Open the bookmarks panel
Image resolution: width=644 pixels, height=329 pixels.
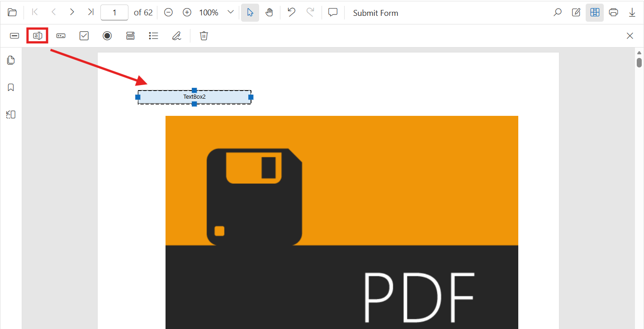tap(11, 87)
